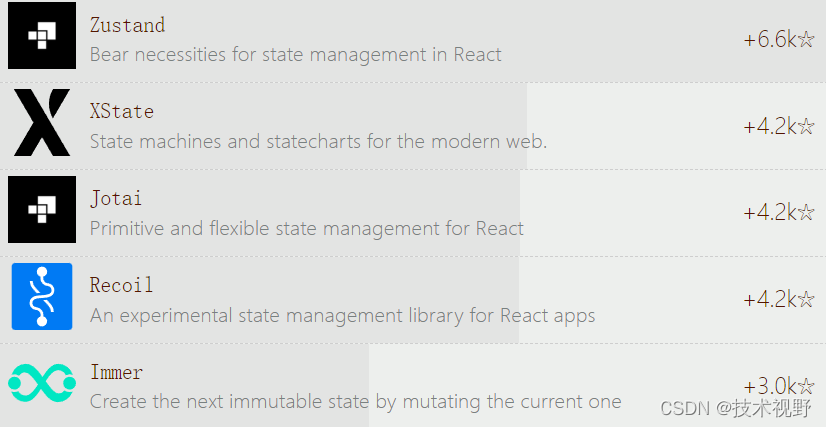Image resolution: width=826 pixels, height=427 pixels.
Task: Open the XState project title
Action: tap(122, 111)
